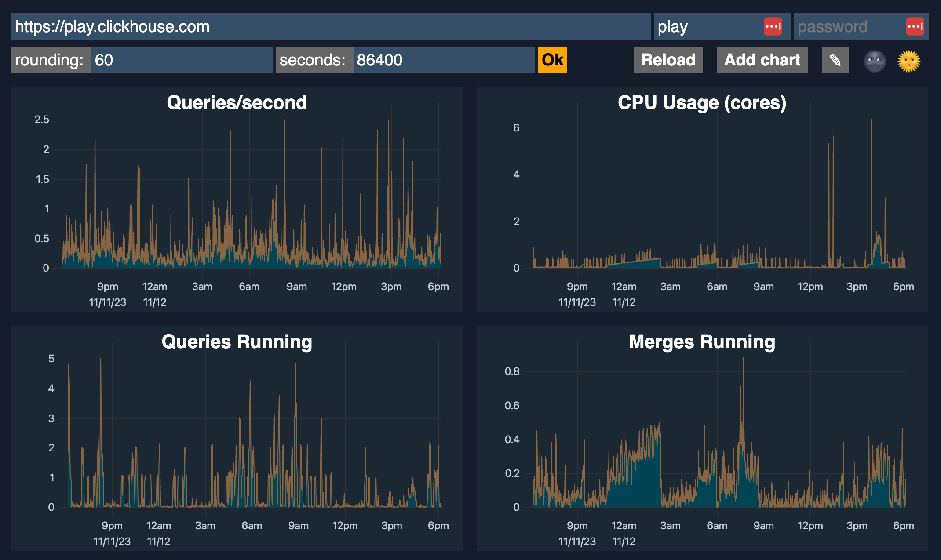
Task: Switch to dark theme moon icon
Action: coord(875,61)
